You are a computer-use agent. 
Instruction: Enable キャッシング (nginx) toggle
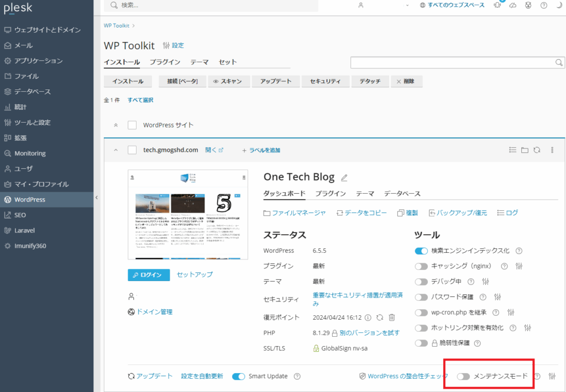click(421, 266)
